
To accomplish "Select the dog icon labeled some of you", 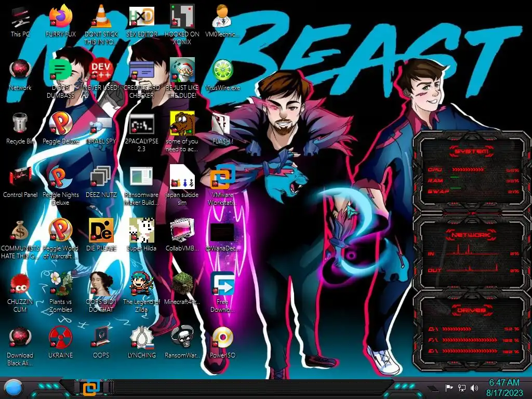I will [182, 124].
